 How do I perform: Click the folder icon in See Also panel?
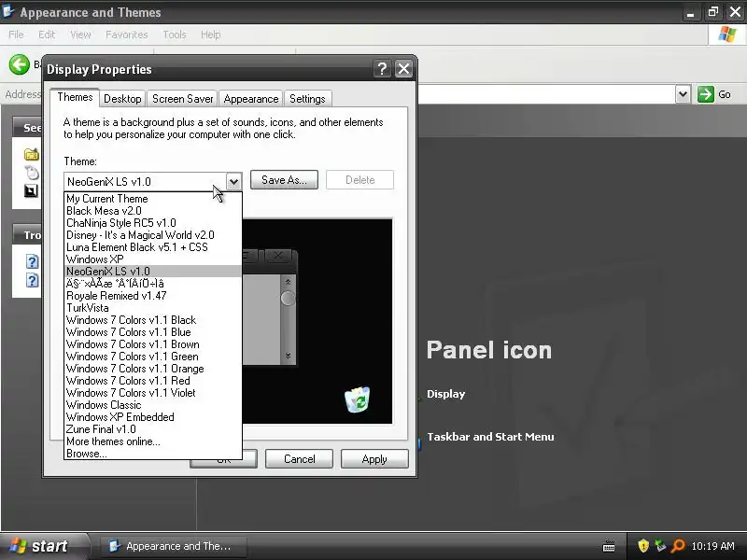(x=32, y=154)
